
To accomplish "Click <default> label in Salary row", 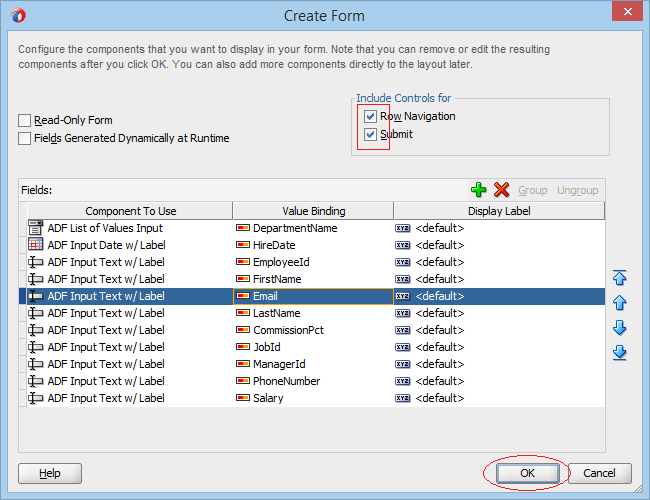I will 440,398.
